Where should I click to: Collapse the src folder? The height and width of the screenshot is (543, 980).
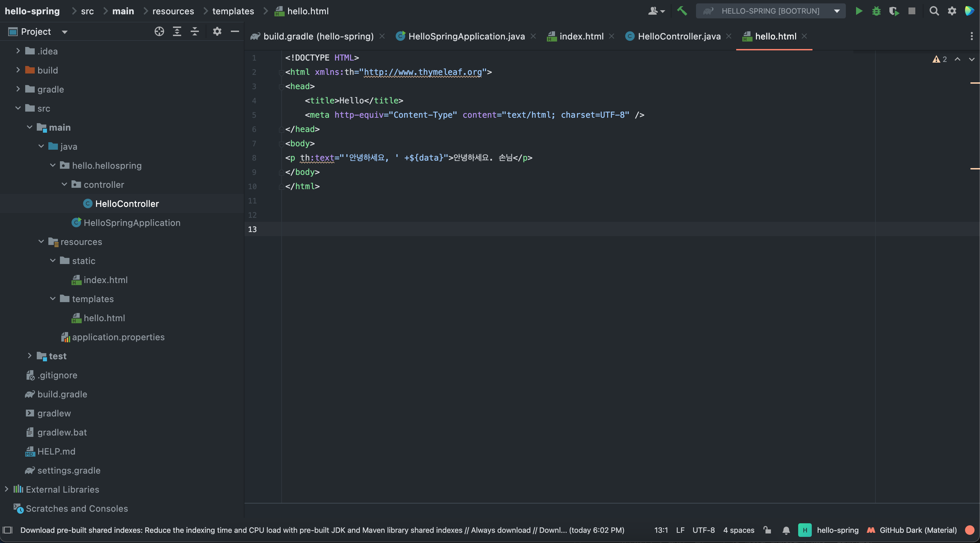point(18,108)
